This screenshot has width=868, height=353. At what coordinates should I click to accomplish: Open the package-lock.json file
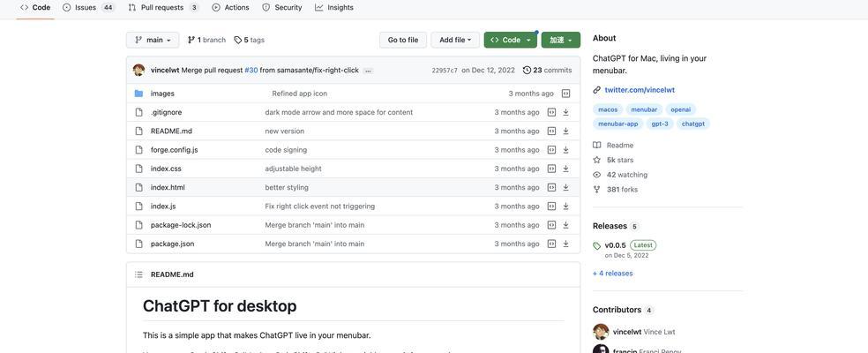tap(181, 226)
